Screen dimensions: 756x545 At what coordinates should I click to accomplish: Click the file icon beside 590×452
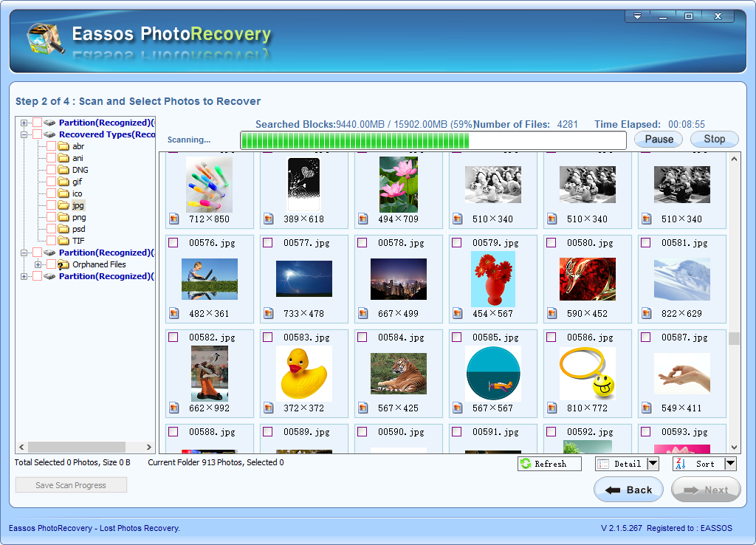tap(552, 314)
